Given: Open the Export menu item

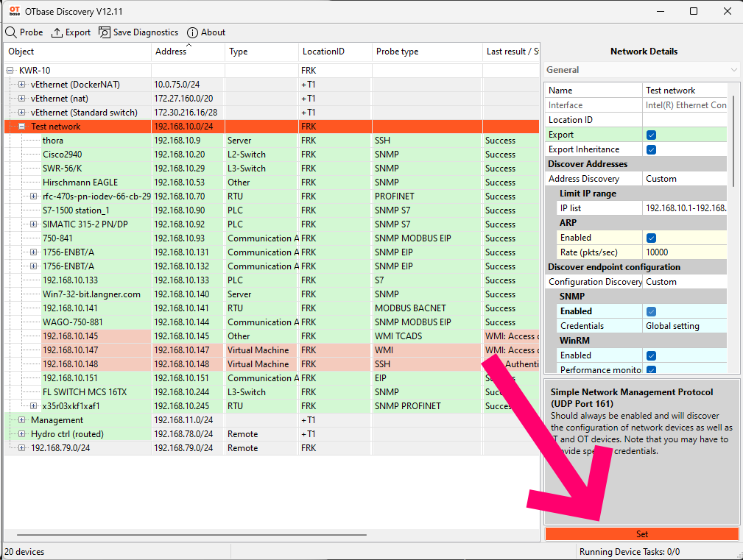Looking at the screenshot, I should [x=71, y=32].
